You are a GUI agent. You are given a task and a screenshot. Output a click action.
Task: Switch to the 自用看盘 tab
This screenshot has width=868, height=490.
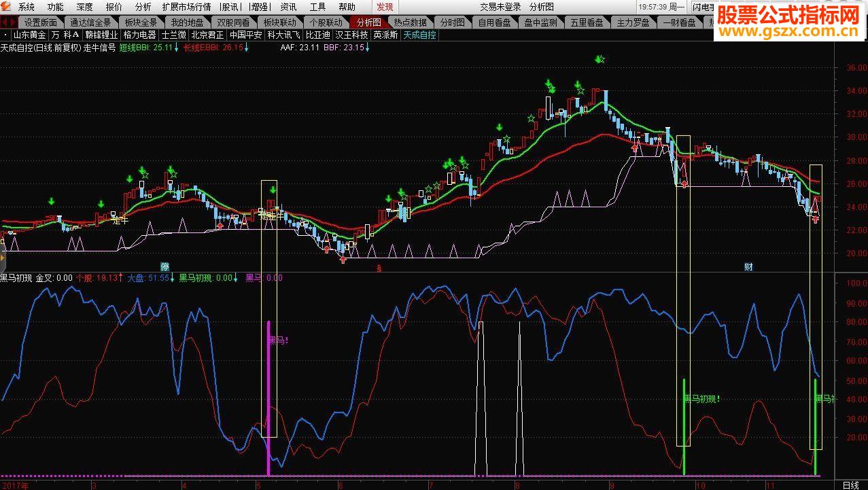[x=494, y=22]
